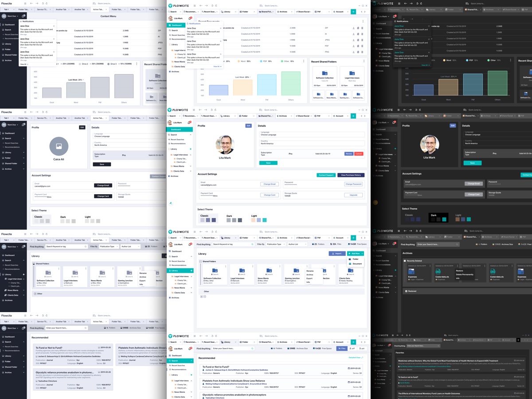Click Lita Mark's profile photo on white profile

[x=225, y=145]
